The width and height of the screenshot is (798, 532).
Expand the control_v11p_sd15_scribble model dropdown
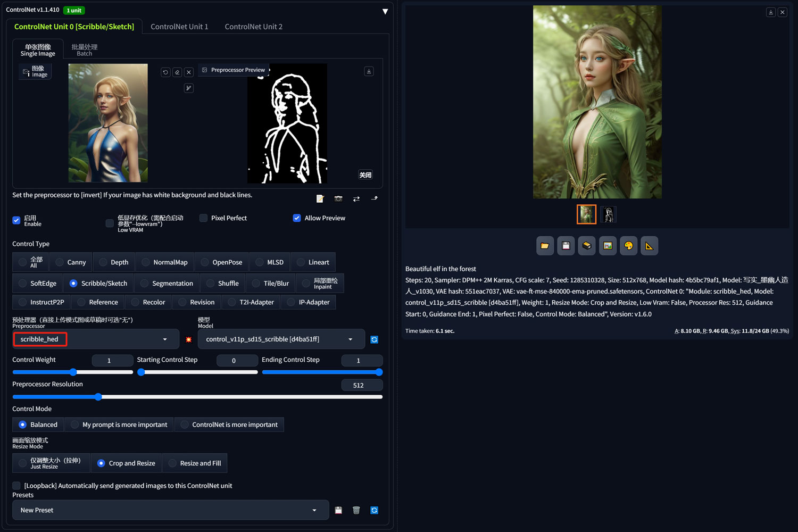281,339
